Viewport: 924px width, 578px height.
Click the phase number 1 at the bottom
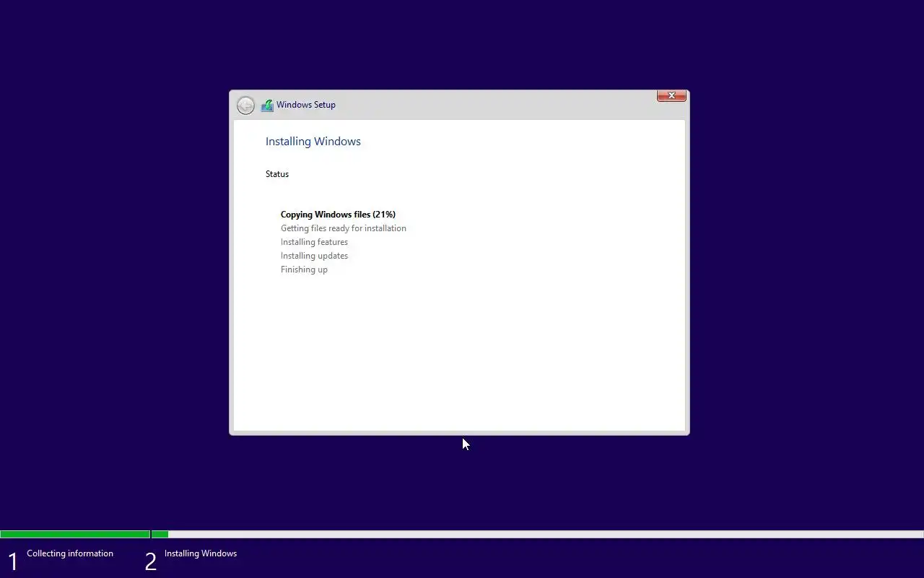tap(13, 561)
